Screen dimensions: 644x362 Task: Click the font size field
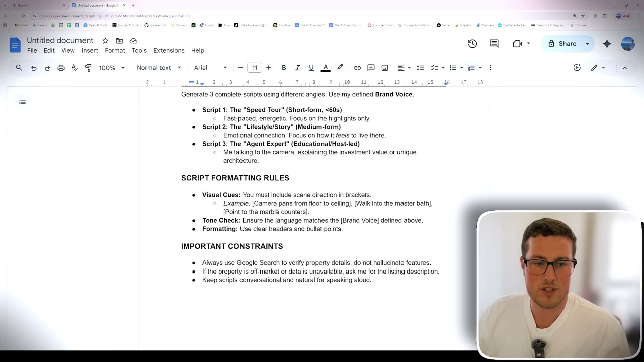pyautogui.click(x=255, y=68)
